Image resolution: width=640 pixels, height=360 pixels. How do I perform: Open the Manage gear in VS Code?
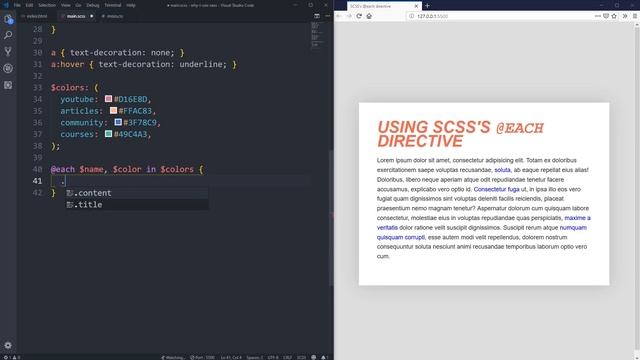click(x=8, y=345)
